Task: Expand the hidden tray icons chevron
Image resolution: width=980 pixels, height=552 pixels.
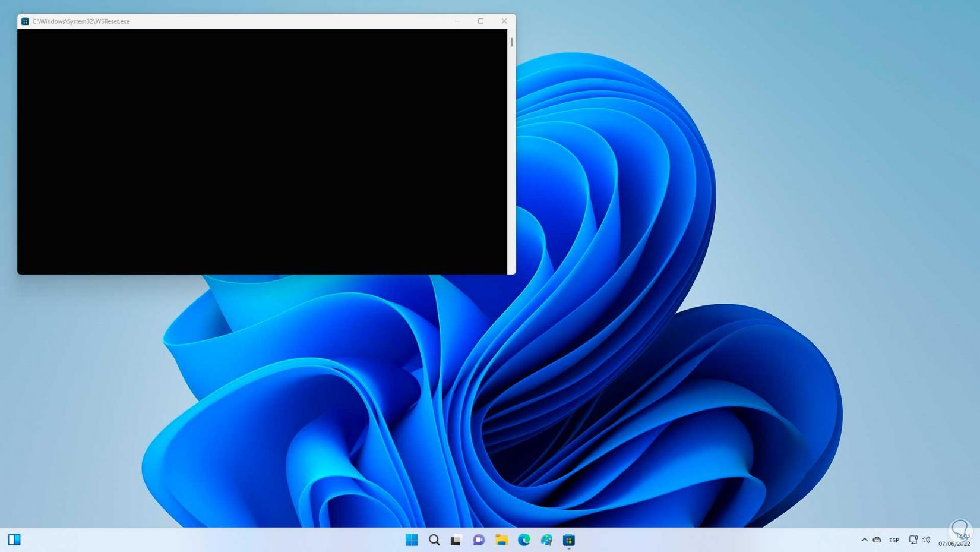Action: [x=864, y=540]
